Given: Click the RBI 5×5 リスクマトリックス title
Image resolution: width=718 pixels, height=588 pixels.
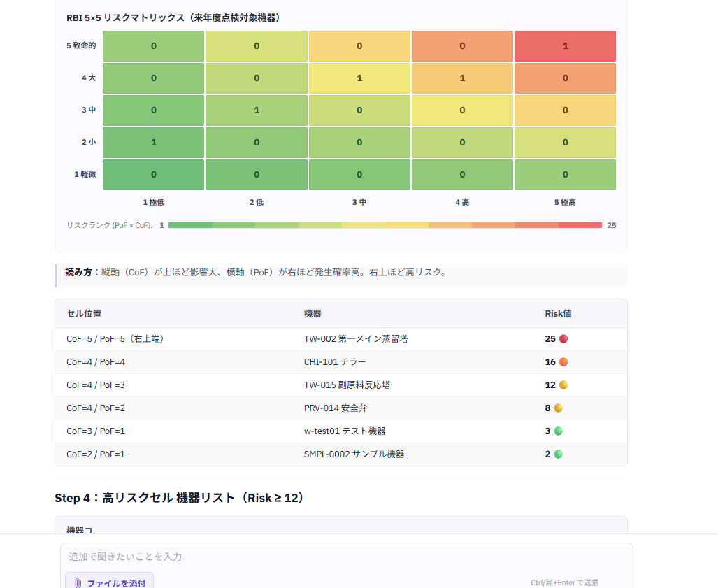Looking at the screenshot, I should pyautogui.click(x=173, y=18).
